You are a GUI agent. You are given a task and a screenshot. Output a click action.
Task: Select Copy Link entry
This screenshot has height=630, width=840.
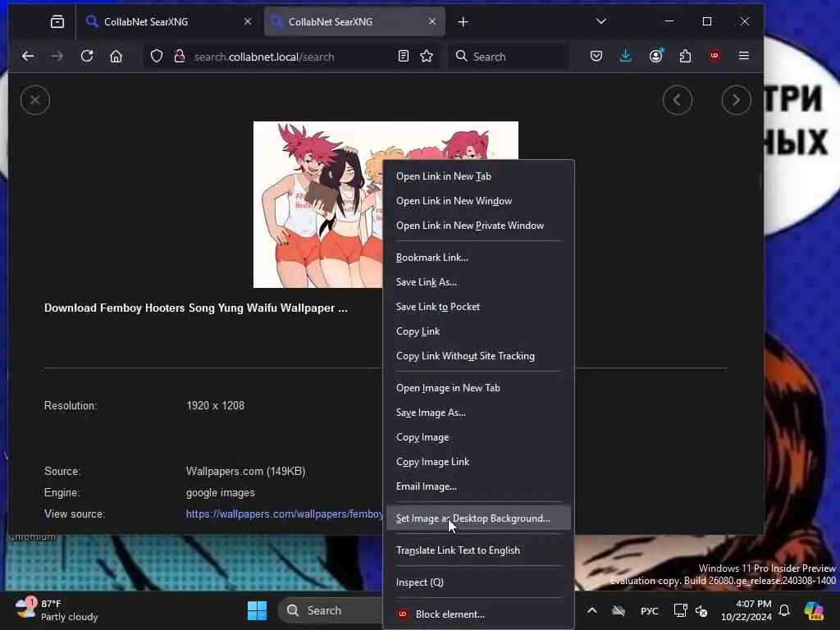click(479, 331)
